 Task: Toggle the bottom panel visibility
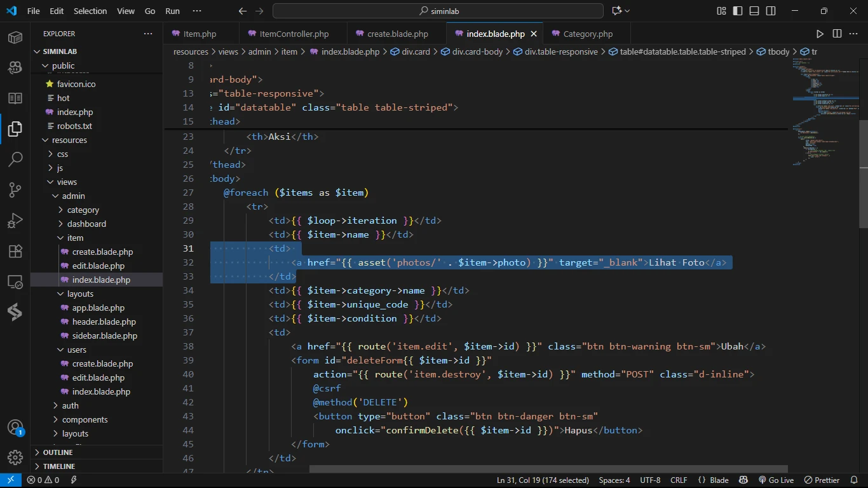(754, 11)
